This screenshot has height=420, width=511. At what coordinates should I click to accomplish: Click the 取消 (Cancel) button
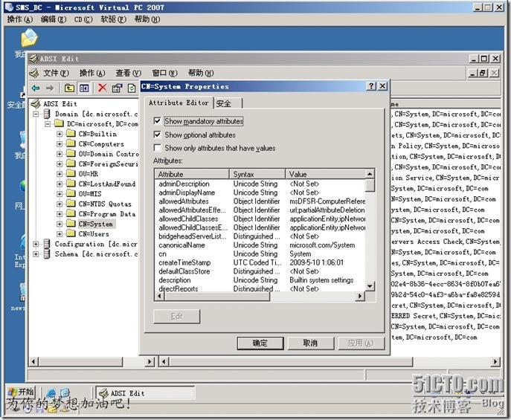point(310,343)
